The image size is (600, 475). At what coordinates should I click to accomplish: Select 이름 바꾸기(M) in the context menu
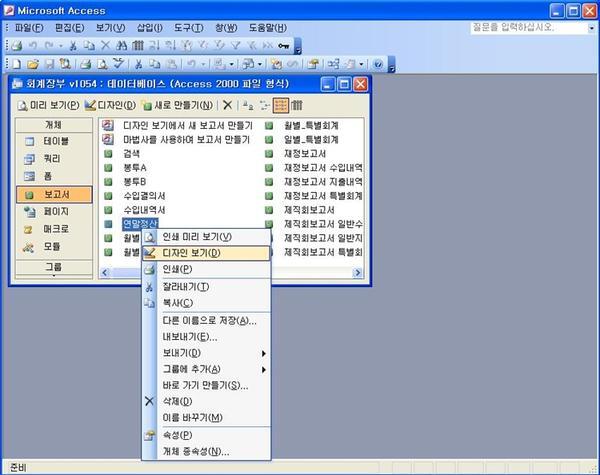(x=206, y=418)
